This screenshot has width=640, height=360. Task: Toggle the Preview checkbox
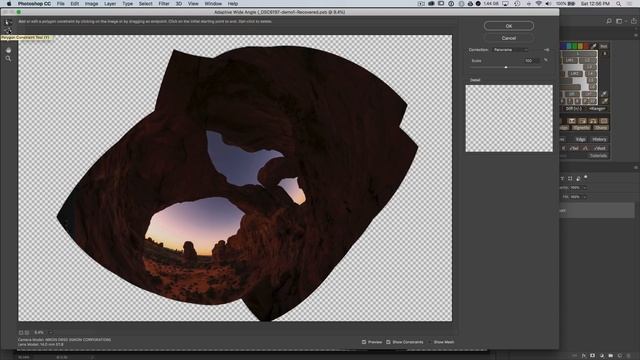pos(364,342)
